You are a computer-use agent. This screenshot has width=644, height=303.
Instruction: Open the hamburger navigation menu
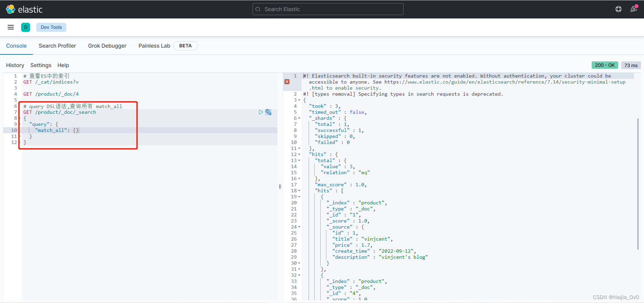click(x=11, y=27)
